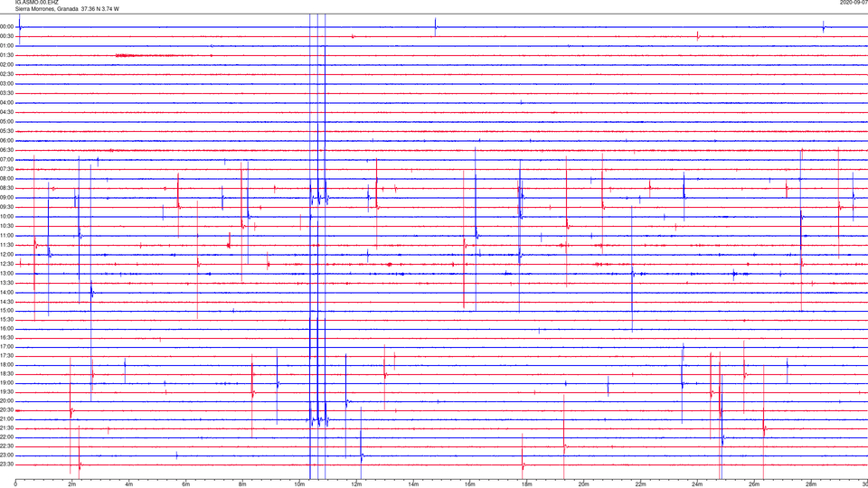Select the 20:00 time row label
The width and height of the screenshot is (868, 488).
(7, 401)
